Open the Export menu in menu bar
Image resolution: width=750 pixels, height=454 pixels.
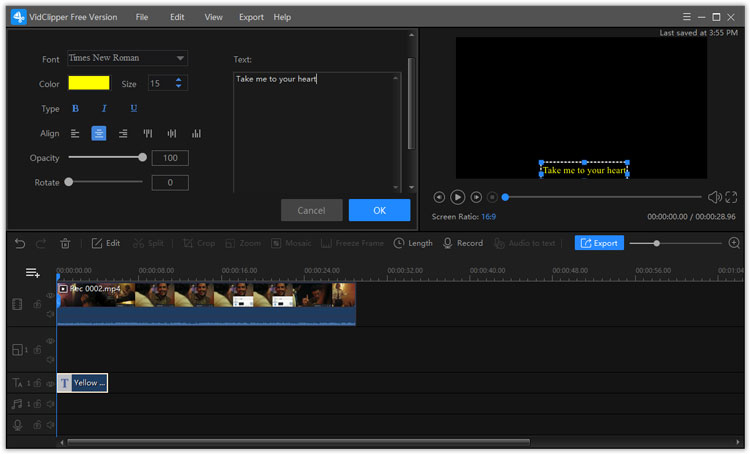251,17
